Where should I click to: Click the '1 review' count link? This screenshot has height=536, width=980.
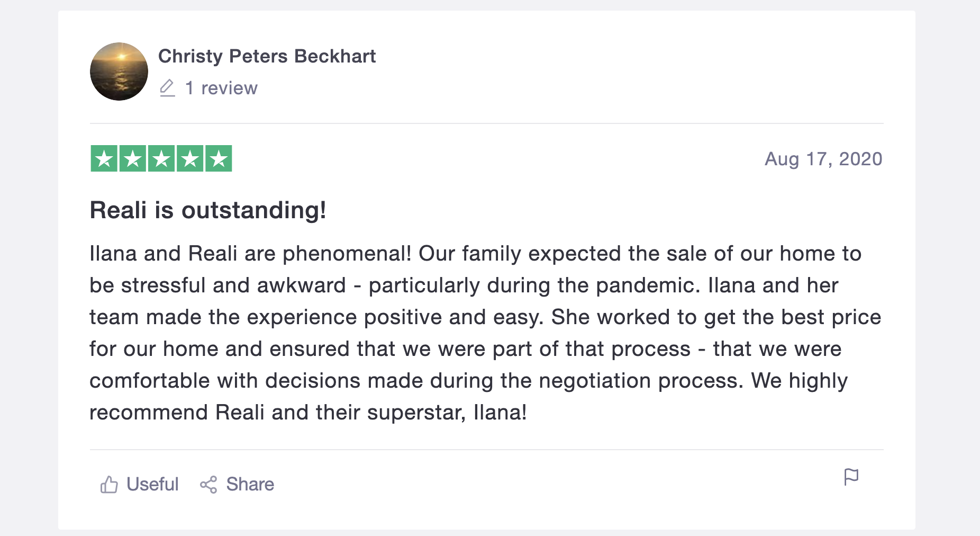pyautogui.click(x=221, y=88)
